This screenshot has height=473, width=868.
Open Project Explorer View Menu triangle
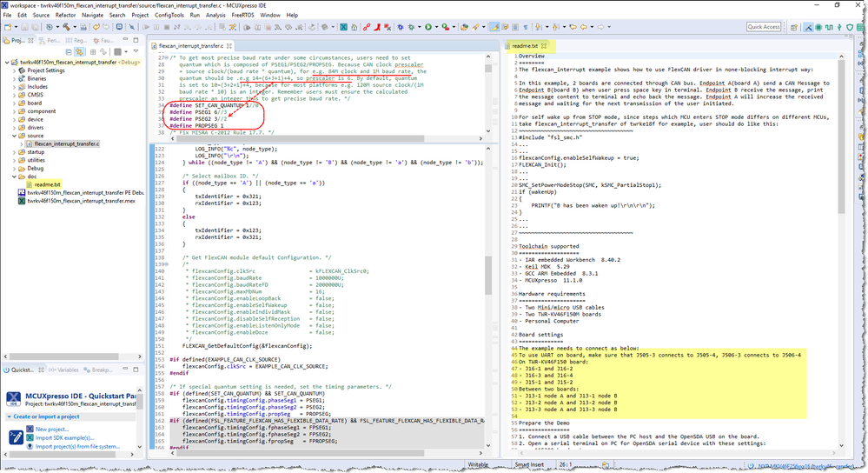tap(136, 51)
